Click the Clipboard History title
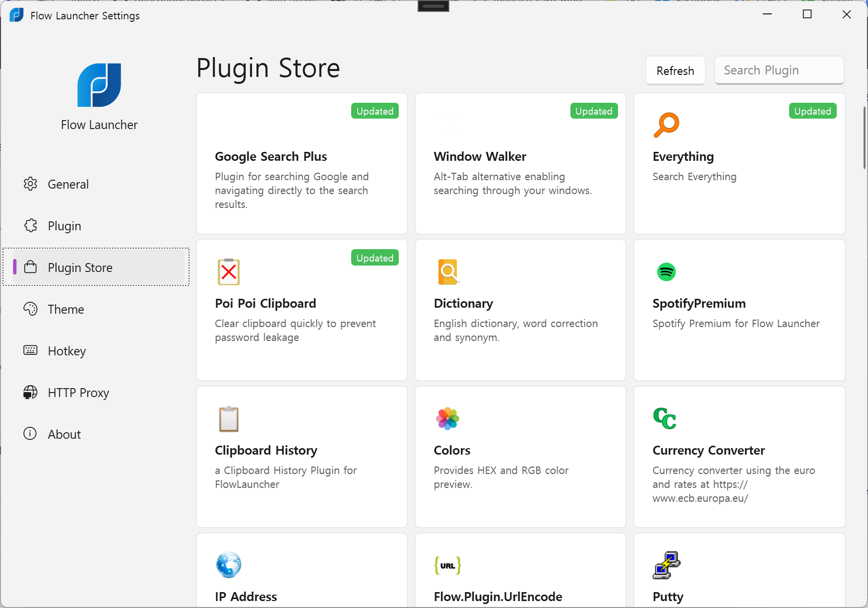Screen dimensions: 868x608 point(266,450)
